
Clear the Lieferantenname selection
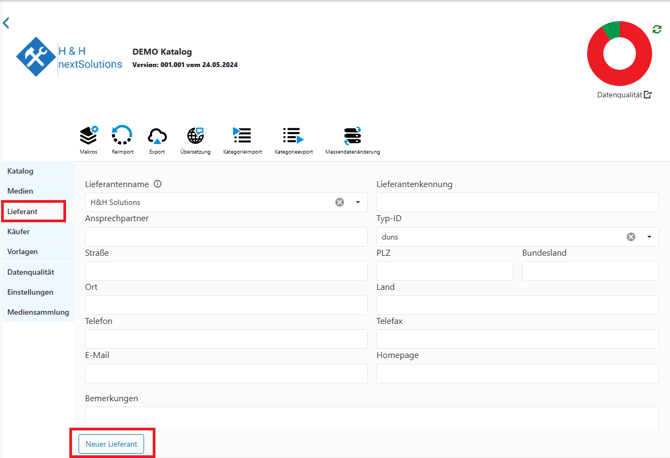click(340, 202)
